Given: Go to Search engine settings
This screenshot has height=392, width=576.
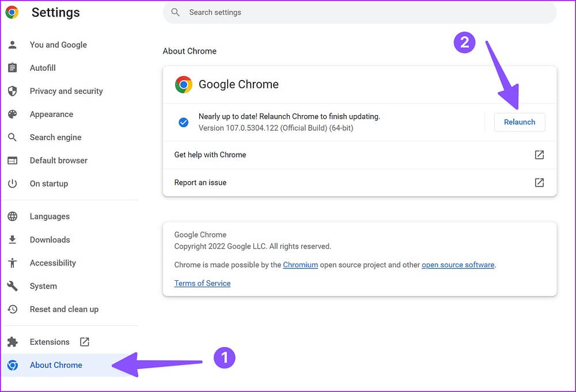Looking at the screenshot, I should pos(55,138).
